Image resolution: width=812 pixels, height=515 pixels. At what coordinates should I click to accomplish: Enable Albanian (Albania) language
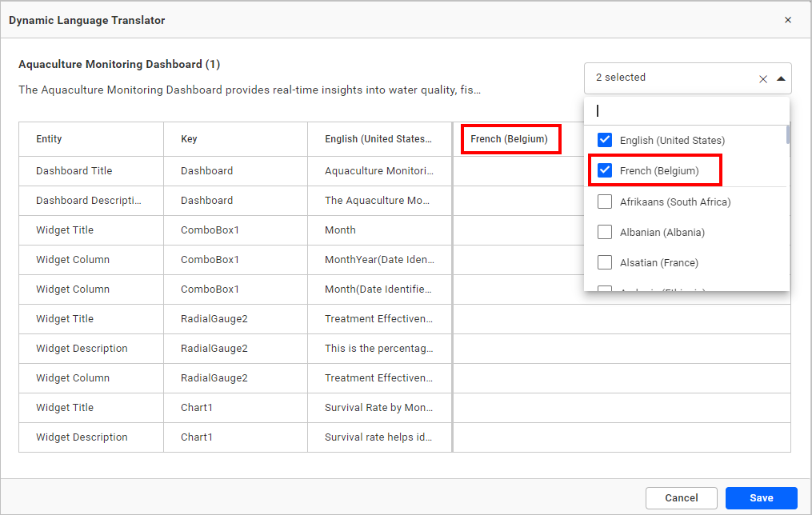pos(605,232)
